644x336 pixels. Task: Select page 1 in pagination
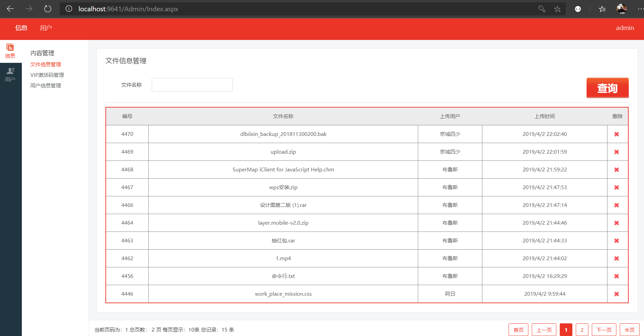pyautogui.click(x=566, y=330)
